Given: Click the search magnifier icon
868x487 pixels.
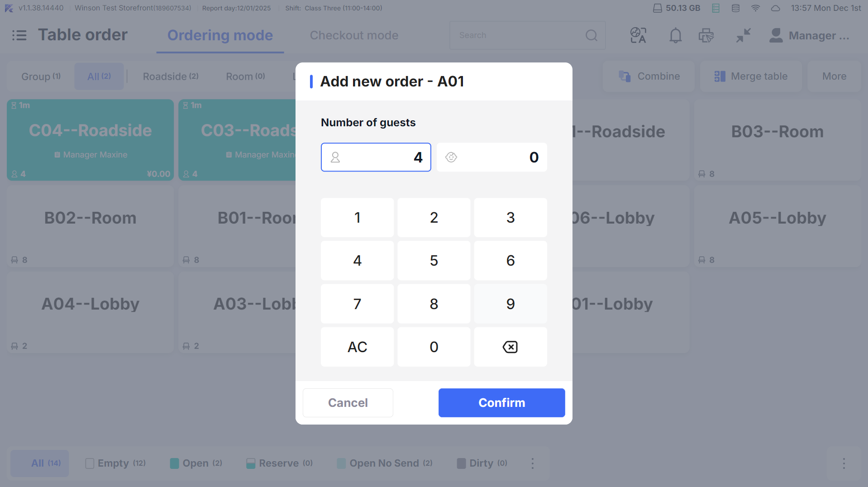Looking at the screenshot, I should pyautogui.click(x=591, y=35).
